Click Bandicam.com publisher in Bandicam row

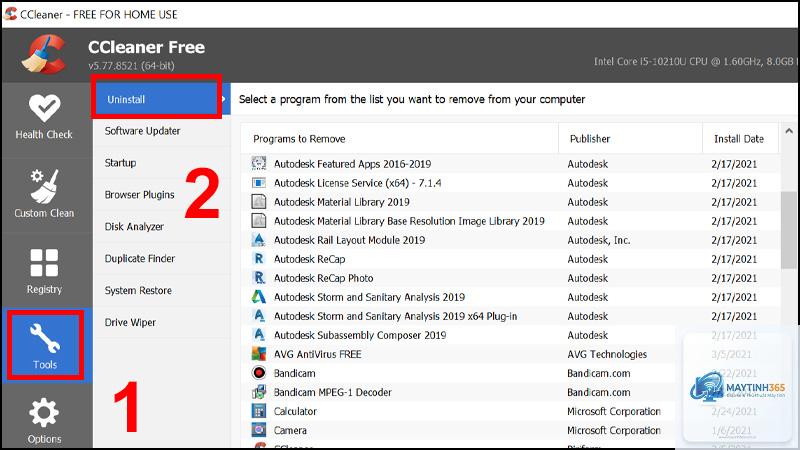click(x=598, y=373)
